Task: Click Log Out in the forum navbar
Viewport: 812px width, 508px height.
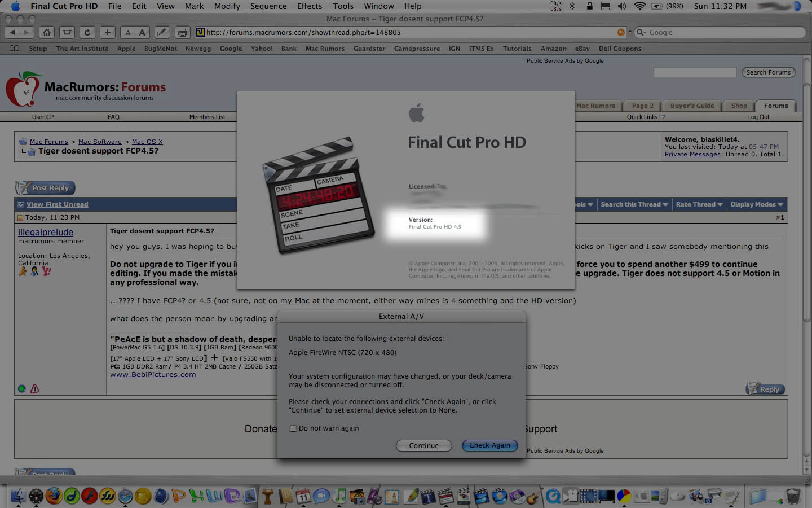Action: coord(758,117)
